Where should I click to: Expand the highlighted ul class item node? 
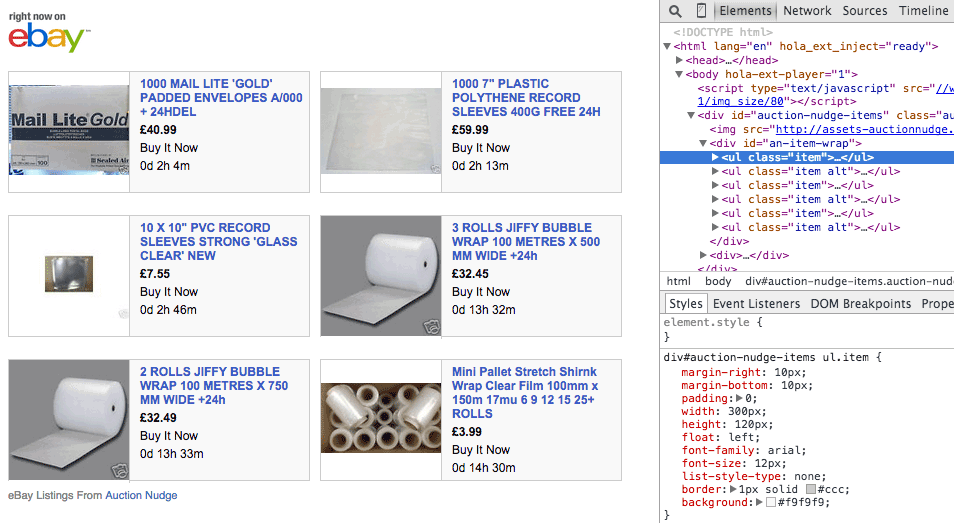click(716, 158)
